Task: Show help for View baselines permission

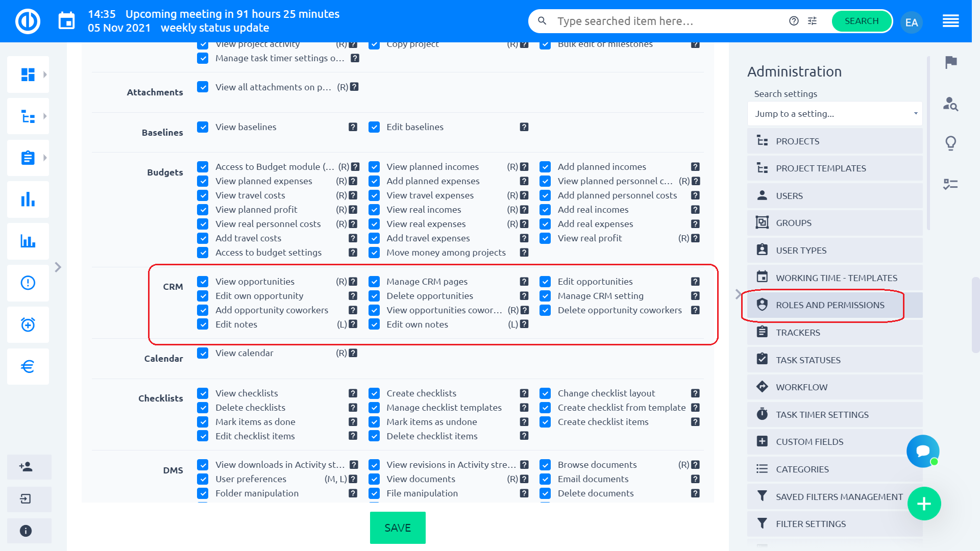Action: [x=353, y=127]
